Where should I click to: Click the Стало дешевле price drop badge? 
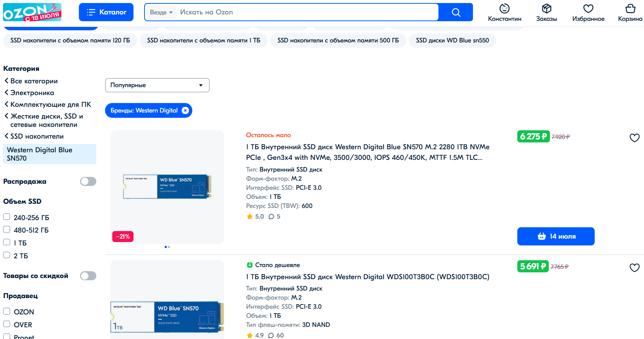coord(273,265)
